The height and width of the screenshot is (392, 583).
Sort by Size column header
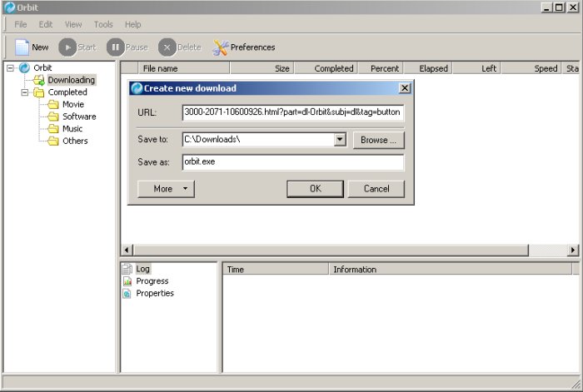click(x=262, y=68)
